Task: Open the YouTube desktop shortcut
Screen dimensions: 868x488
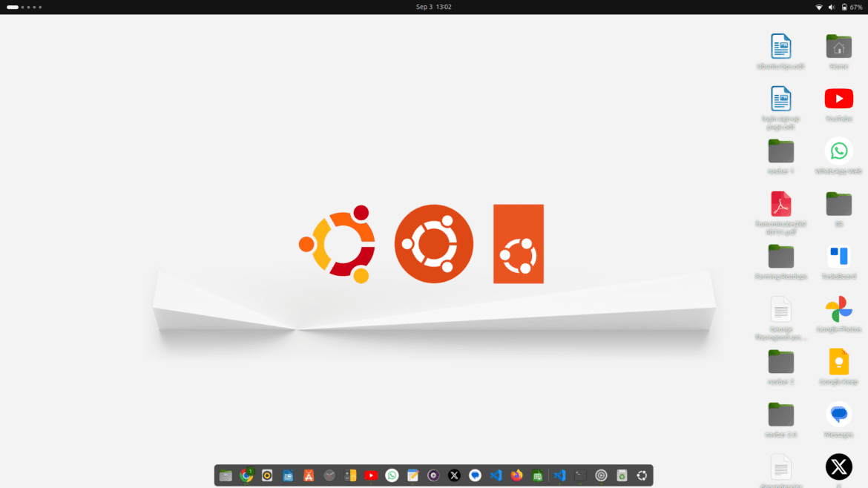Action: pyautogui.click(x=838, y=99)
